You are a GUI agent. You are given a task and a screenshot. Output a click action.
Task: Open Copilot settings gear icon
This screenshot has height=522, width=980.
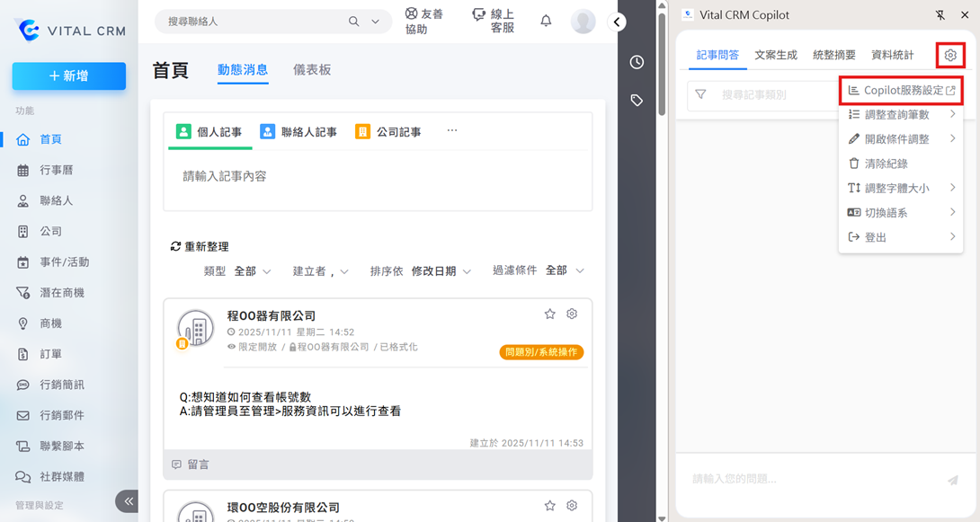950,56
